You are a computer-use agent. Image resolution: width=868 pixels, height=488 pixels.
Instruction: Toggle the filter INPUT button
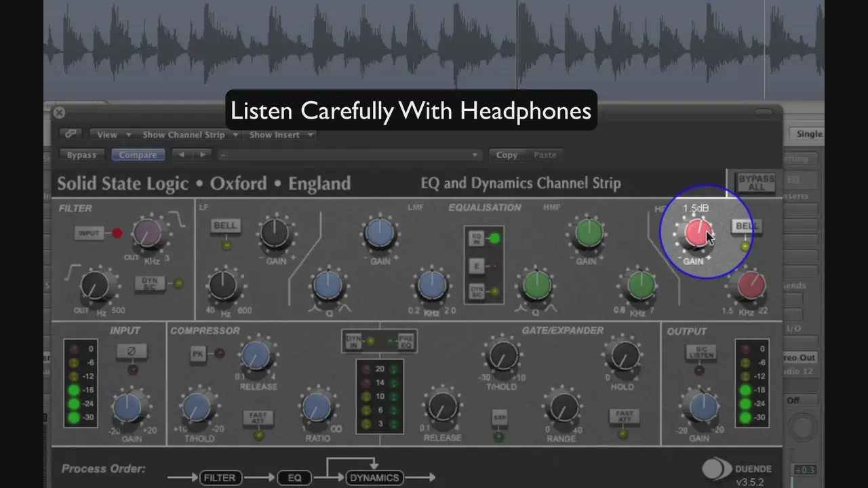(90, 233)
